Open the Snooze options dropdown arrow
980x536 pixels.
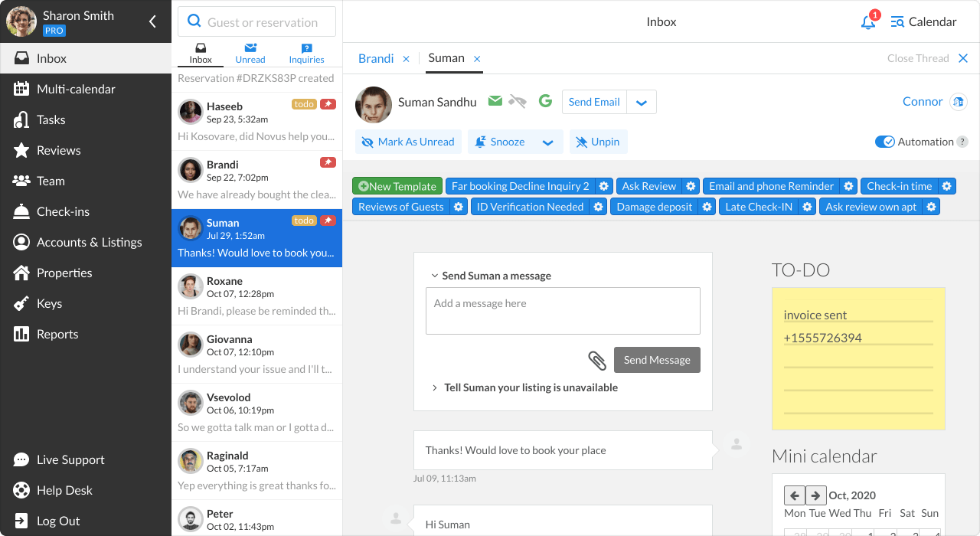547,142
